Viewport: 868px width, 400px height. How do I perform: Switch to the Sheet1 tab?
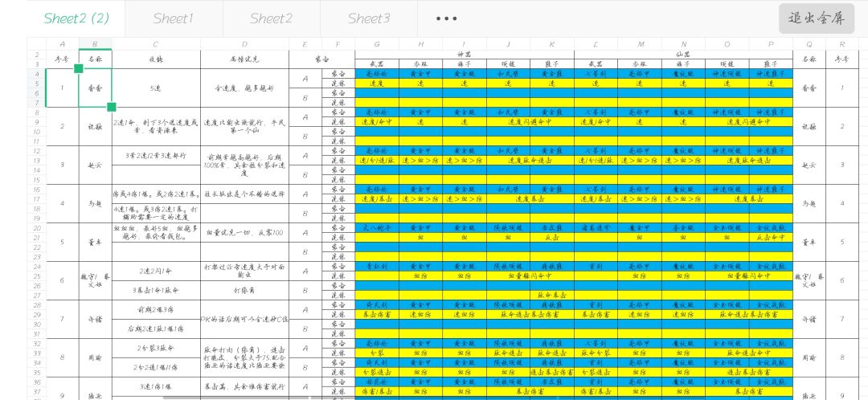(174, 18)
